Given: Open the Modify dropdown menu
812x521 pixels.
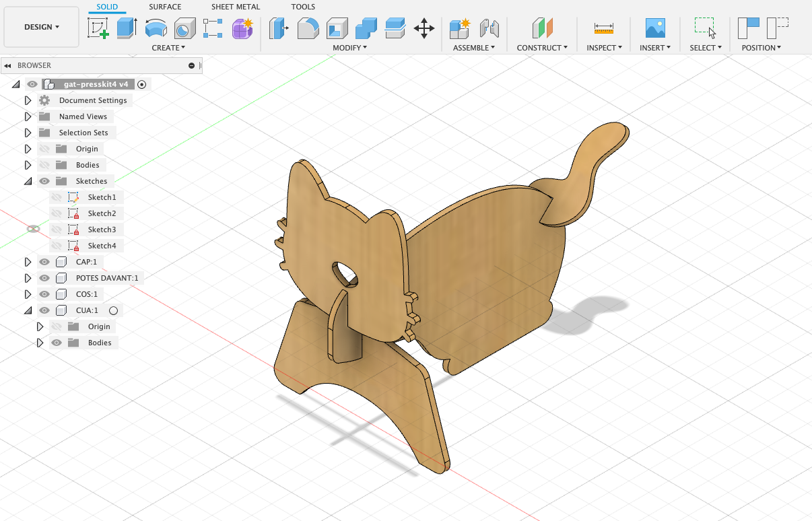Looking at the screenshot, I should [348, 47].
